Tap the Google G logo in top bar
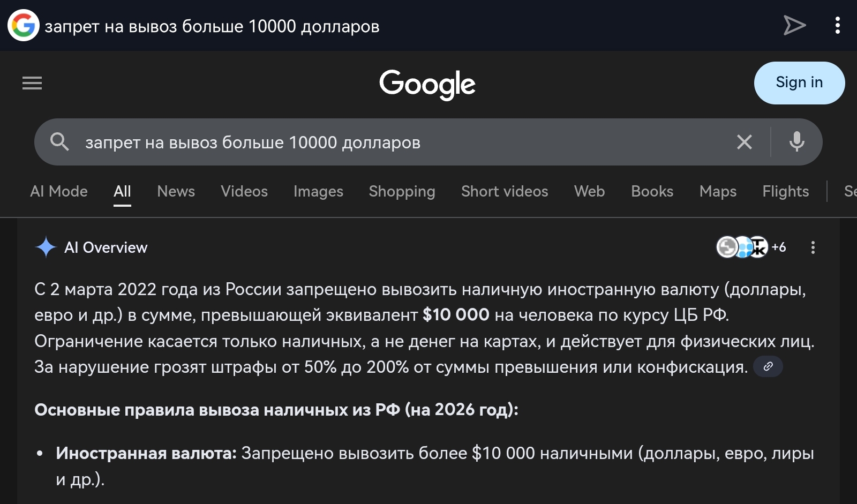Image resolution: width=857 pixels, height=504 pixels. [x=24, y=25]
